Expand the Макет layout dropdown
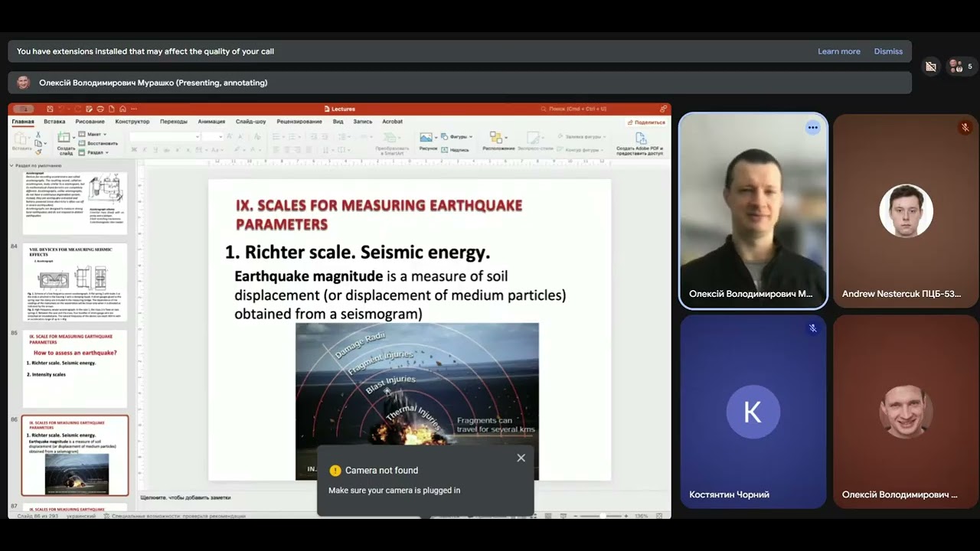 click(93, 134)
